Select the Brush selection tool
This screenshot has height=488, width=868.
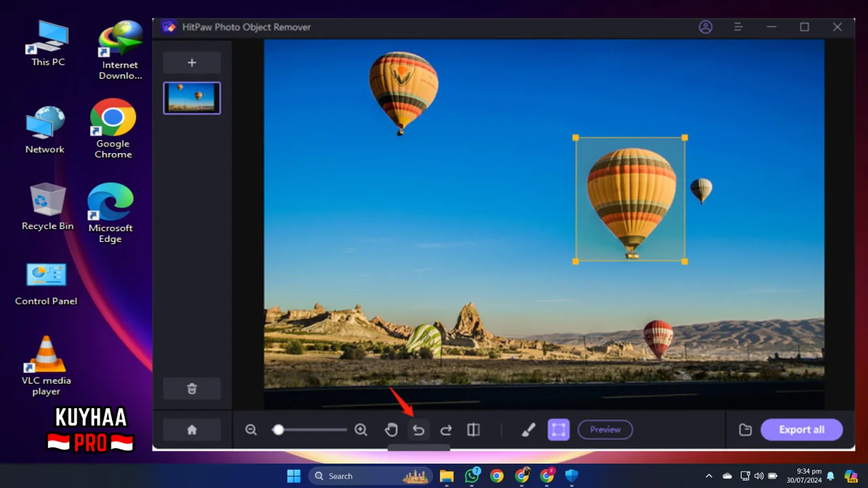pos(529,430)
